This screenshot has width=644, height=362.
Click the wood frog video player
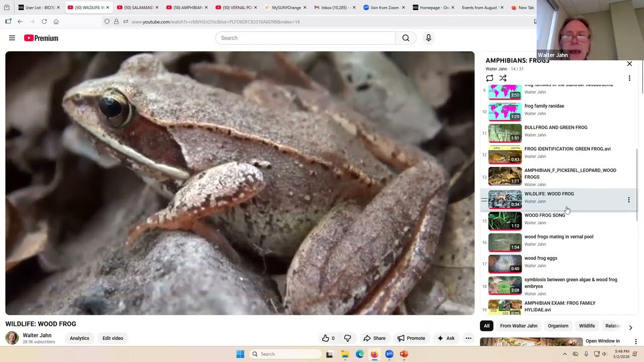(x=240, y=183)
